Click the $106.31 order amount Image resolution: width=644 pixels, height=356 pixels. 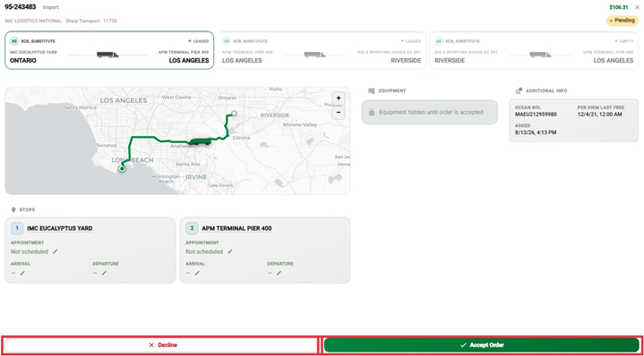pos(619,7)
